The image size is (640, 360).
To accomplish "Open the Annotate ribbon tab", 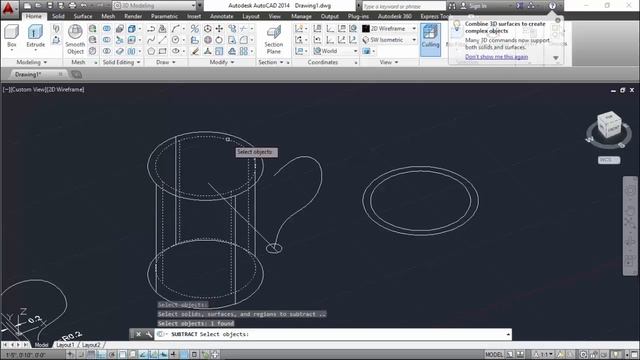I will click(x=222, y=16).
